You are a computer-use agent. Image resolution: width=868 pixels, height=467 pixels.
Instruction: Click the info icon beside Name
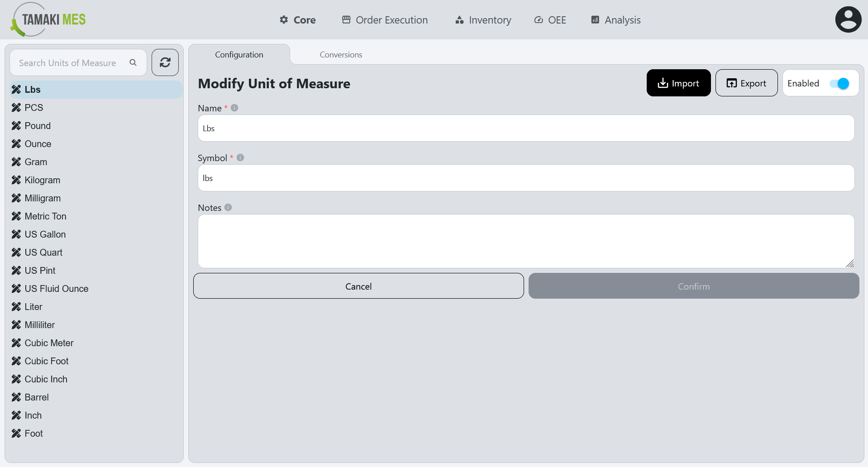(234, 108)
